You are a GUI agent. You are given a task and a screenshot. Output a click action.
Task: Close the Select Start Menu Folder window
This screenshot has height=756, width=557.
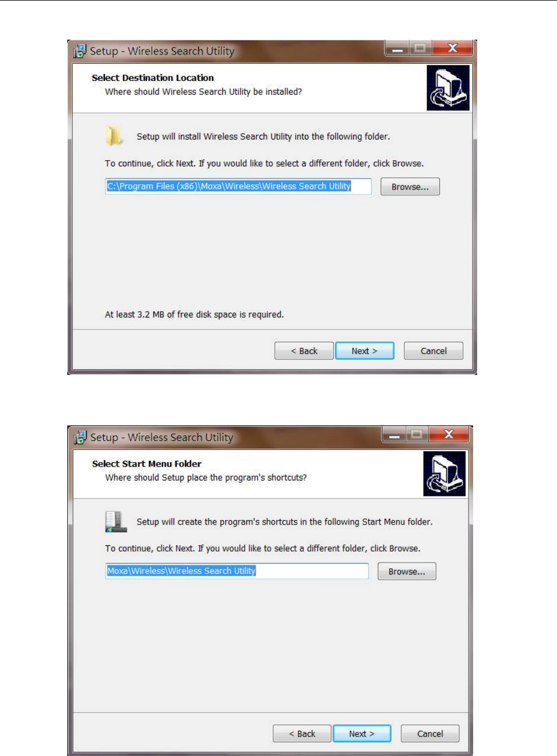pyautogui.click(x=449, y=435)
